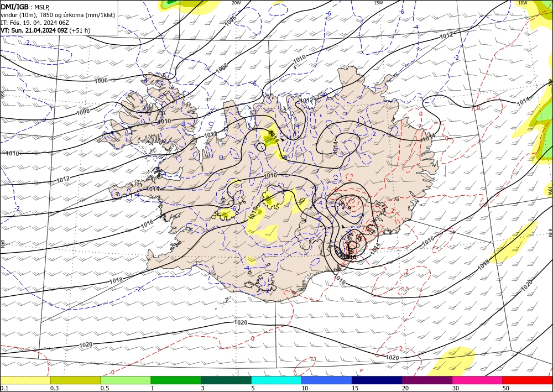Viewport: 553px width, 392px height.
Task: Select the legend tick label 50
Action: [506, 388]
